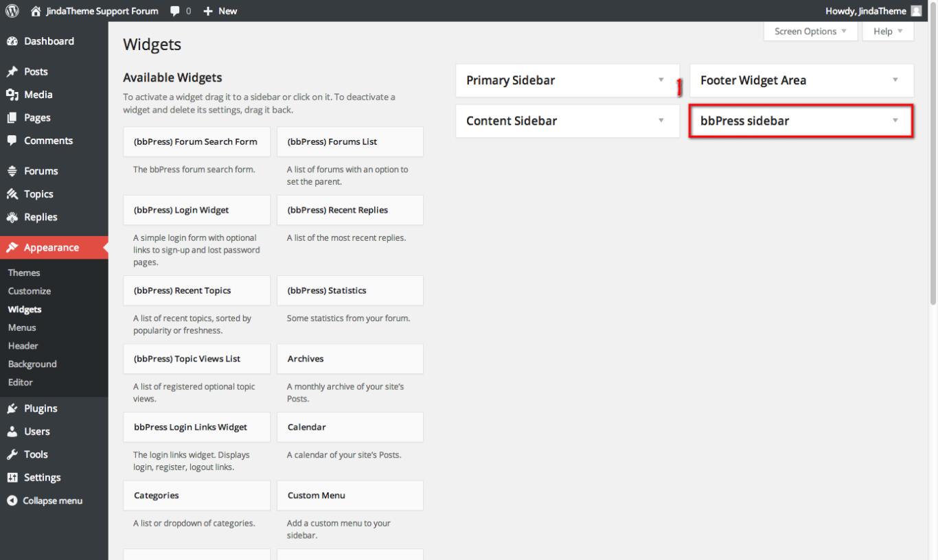Click the Tools wrench icon

[x=12, y=454]
